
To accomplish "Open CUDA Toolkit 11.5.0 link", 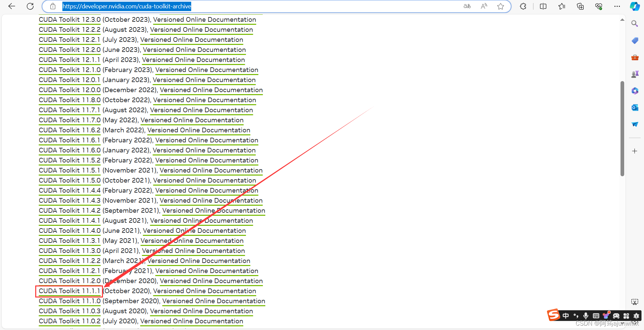I will tap(69, 180).
